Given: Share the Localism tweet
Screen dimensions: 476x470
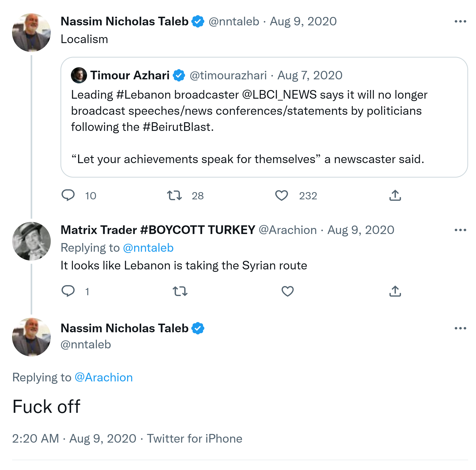Looking at the screenshot, I should point(395,195).
